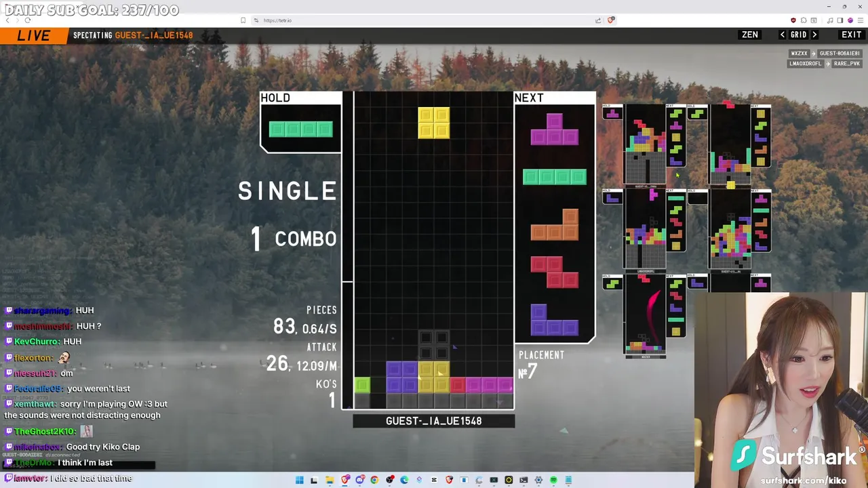Click chat username KevChurro

coord(37,342)
